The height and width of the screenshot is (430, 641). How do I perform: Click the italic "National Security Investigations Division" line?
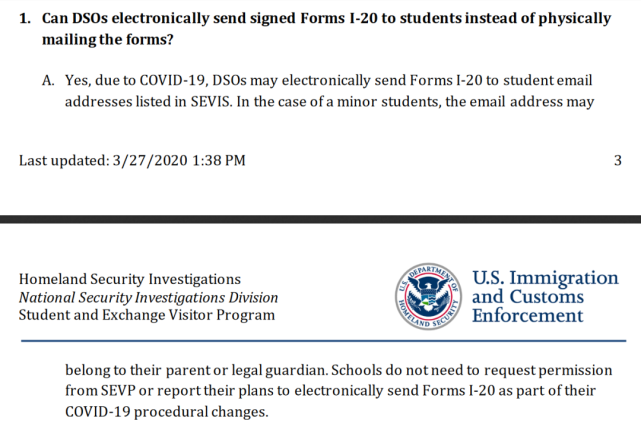pos(149,297)
